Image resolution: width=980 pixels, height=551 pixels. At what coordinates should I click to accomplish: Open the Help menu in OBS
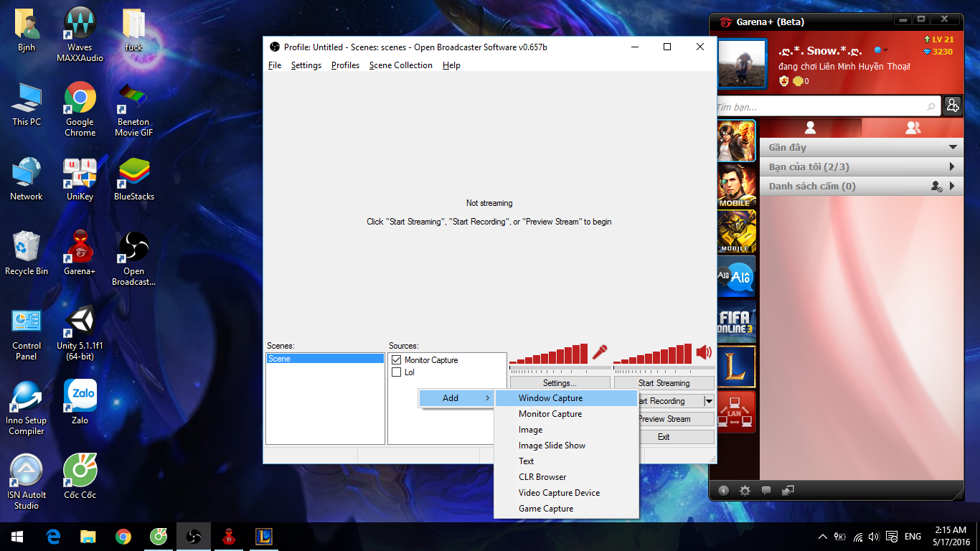[451, 65]
